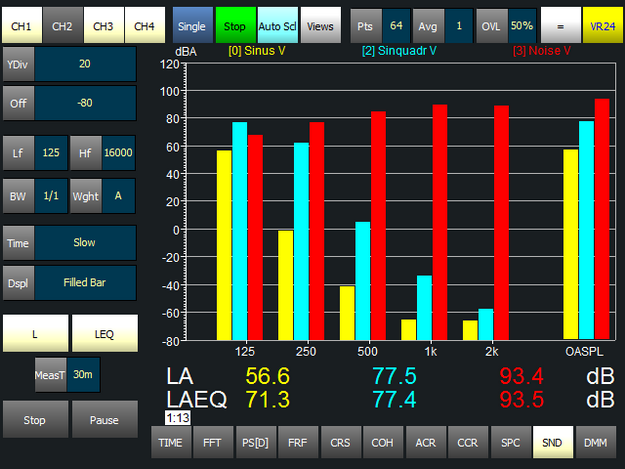
Task: Toggle channel CH1 on
Action: [22, 24]
